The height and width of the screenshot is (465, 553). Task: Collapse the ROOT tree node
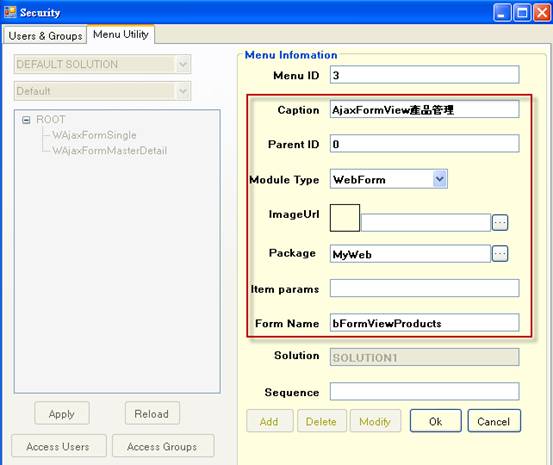[x=26, y=120]
